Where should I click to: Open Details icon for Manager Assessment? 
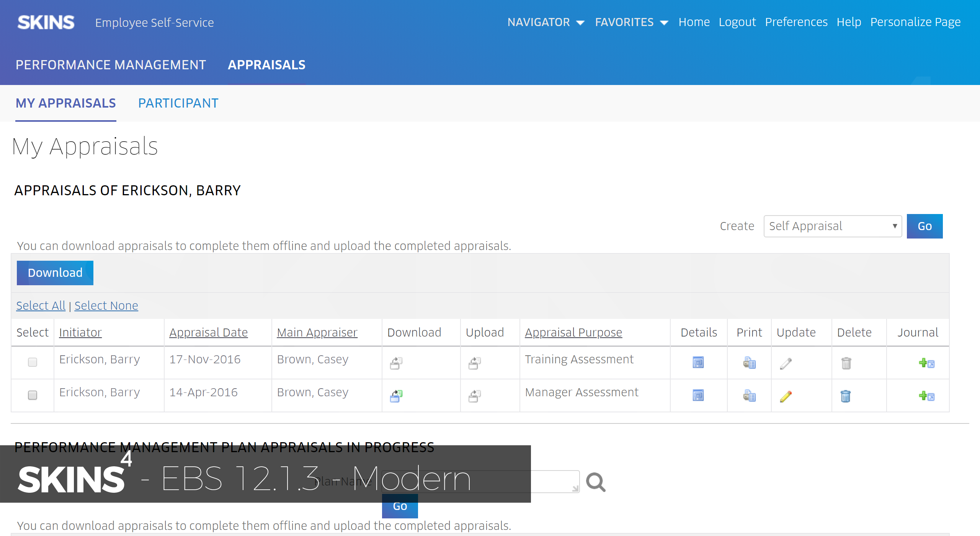point(698,395)
